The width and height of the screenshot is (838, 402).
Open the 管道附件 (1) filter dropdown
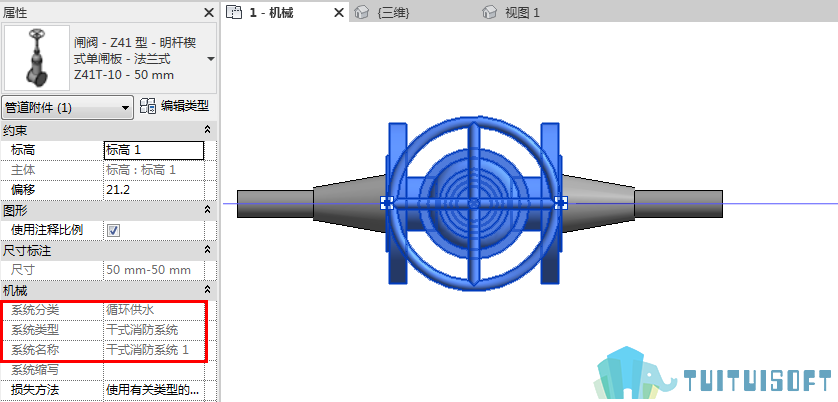(67, 107)
